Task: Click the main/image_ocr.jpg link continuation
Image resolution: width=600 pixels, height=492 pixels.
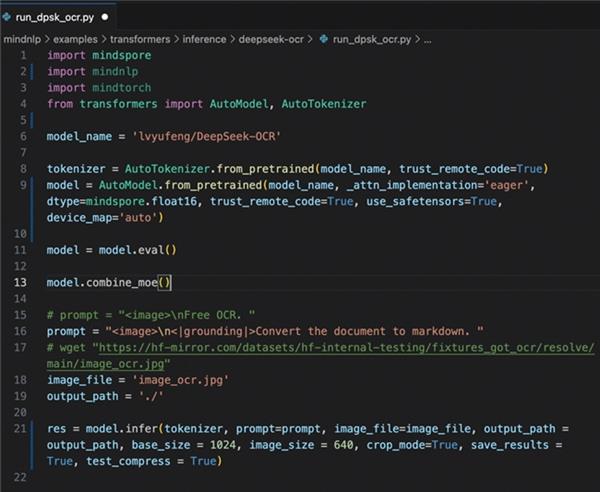Action: coord(106,364)
